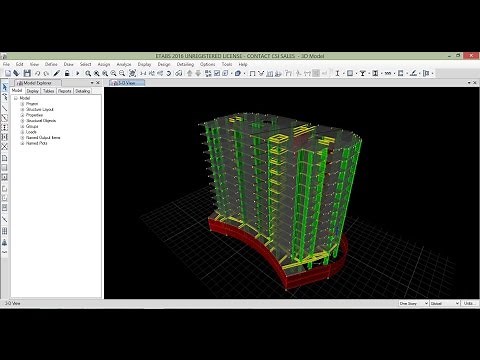This screenshot has width=480, height=360.
Task: Expand the Project tree node
Action: click(23, 104)
